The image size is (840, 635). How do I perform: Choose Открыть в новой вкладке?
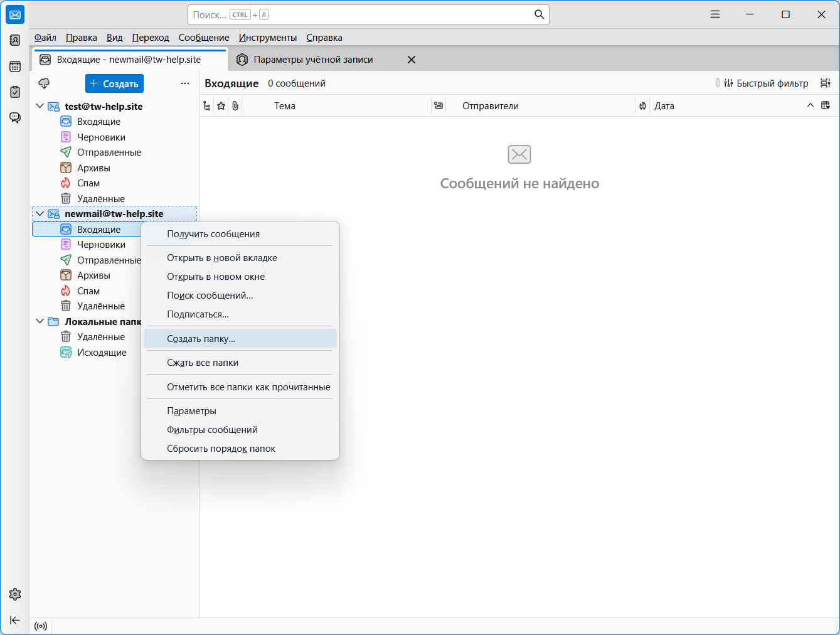pyautogui.click(x=240, y=258)
